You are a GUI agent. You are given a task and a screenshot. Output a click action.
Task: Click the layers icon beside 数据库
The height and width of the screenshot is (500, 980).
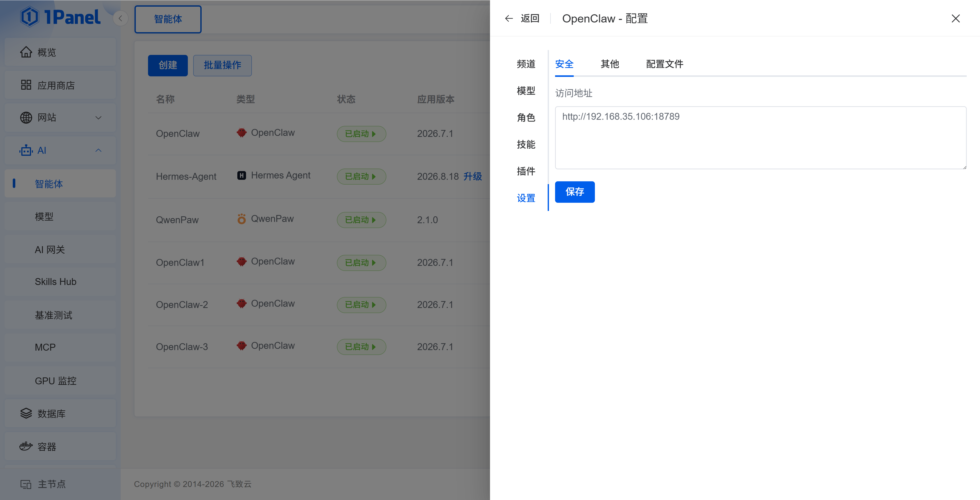pos(26,413)
